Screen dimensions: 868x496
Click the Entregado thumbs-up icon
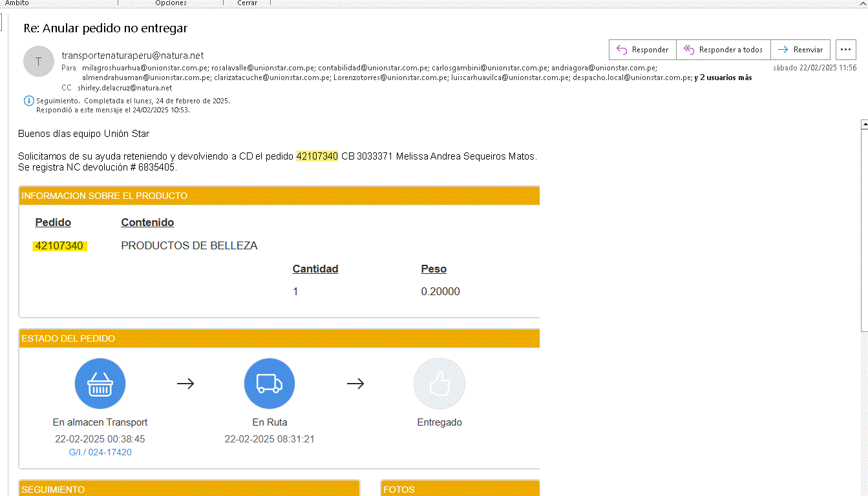click(439, 384)
